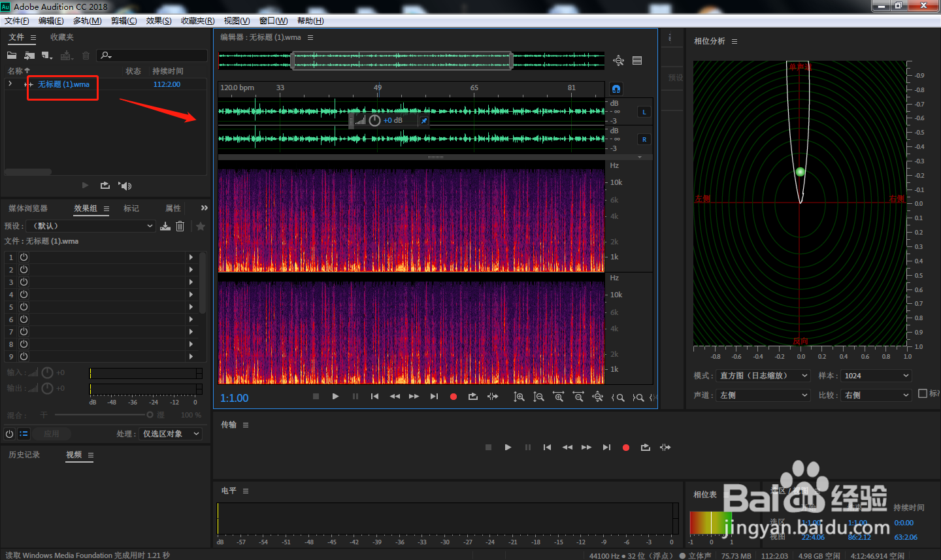Click zoom navigator icon beside overview waveform
The image size is (941, 560).
click(x=618, y=61)
